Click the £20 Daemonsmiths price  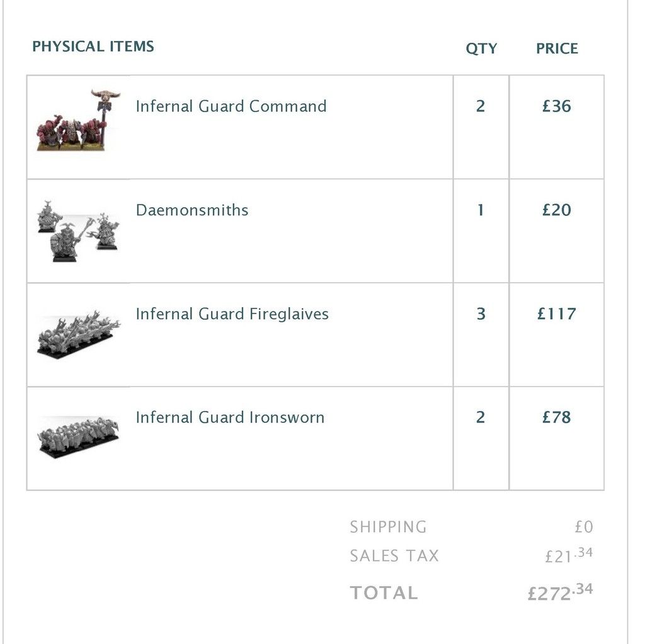(557, 210)
